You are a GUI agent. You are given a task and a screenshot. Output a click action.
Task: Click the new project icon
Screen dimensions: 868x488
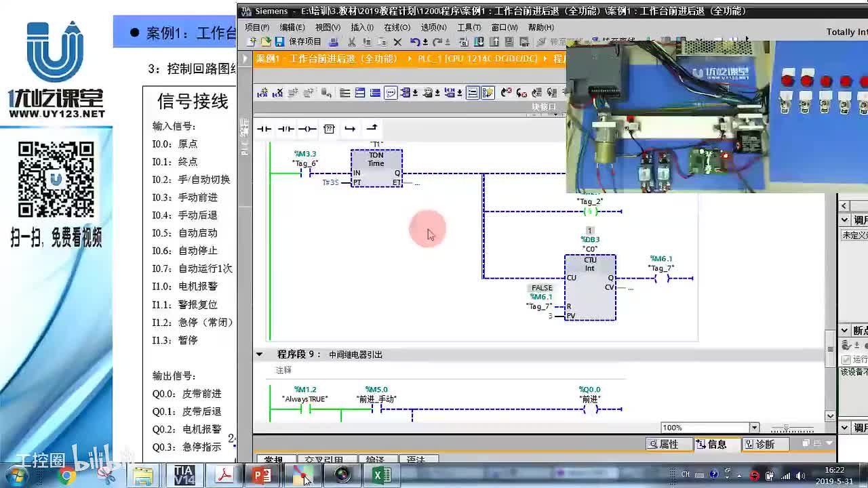252,42
